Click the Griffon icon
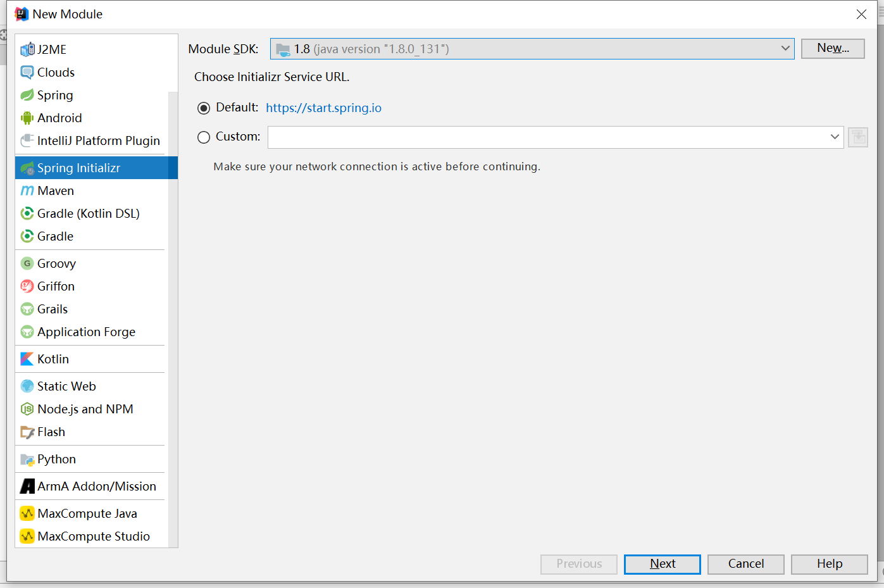This screenshot has height=588, width=884. coord(27,286)
